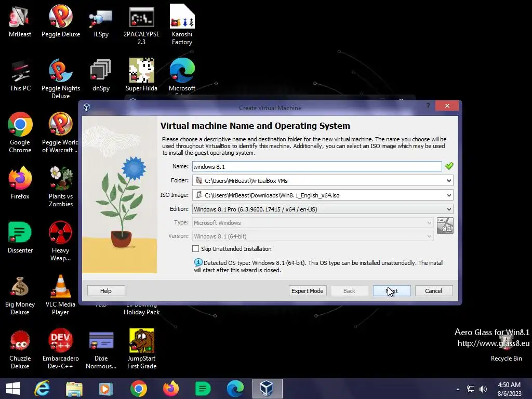
Task: Open the Windows Start button
Action: pos(13,389)
